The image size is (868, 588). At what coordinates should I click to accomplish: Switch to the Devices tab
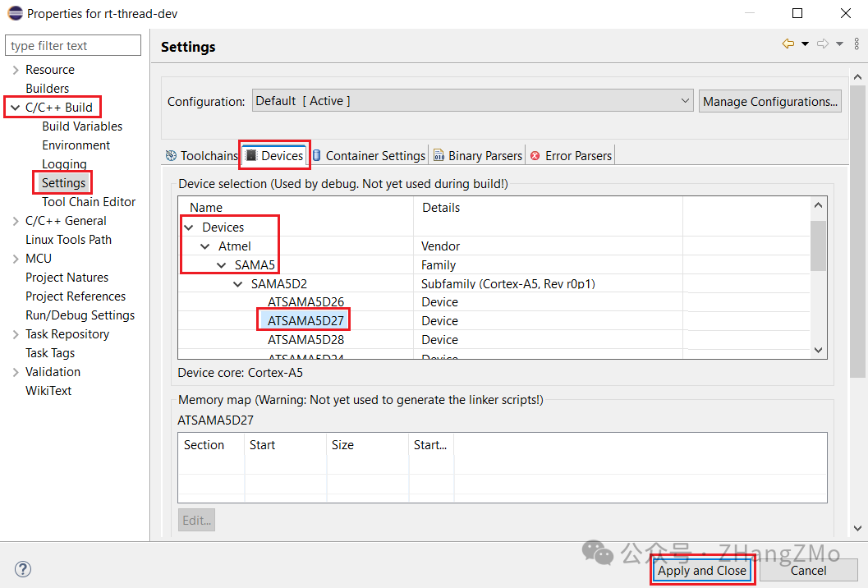pyautogui.click(x=275, y=155)
